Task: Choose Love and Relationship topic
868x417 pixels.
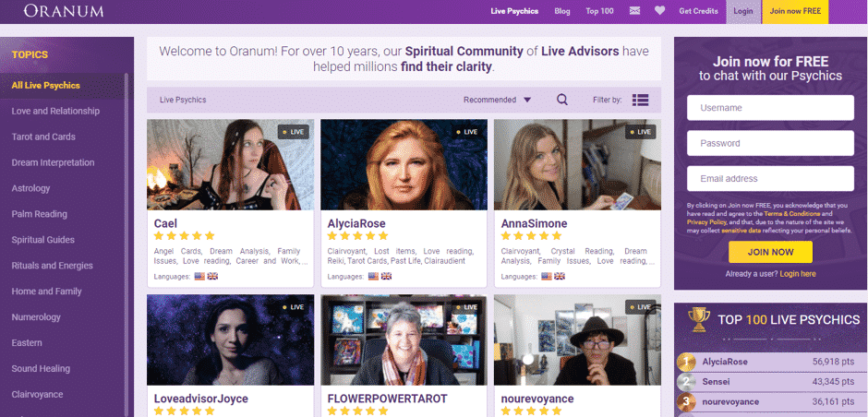Action: click(55, 111)
